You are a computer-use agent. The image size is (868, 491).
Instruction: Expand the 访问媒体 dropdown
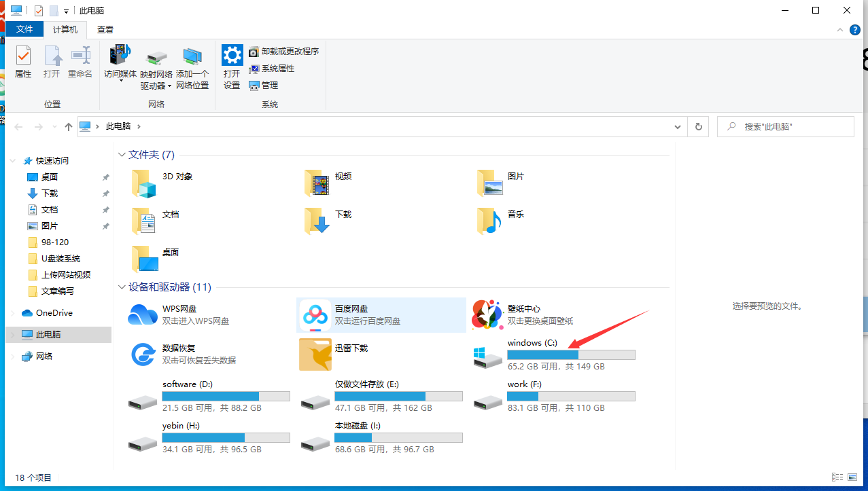[x=121, y=81]
